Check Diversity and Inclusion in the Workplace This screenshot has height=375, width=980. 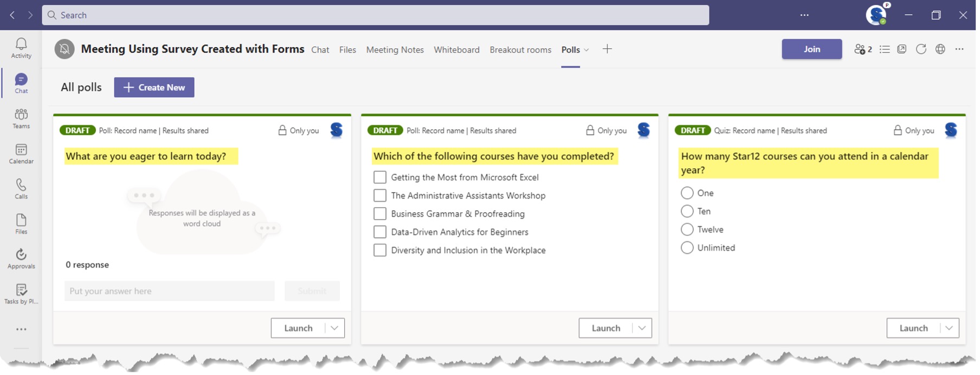[380, 250]
